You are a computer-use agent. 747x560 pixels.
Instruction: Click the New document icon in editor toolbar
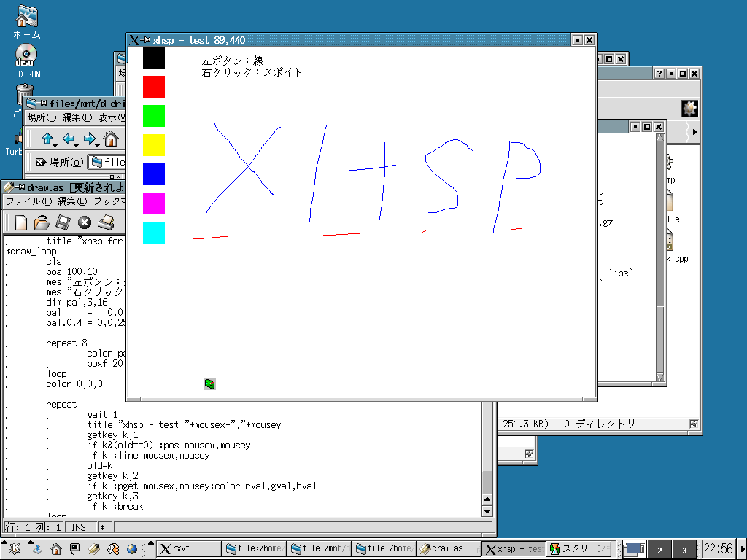[x=21, y=222]
